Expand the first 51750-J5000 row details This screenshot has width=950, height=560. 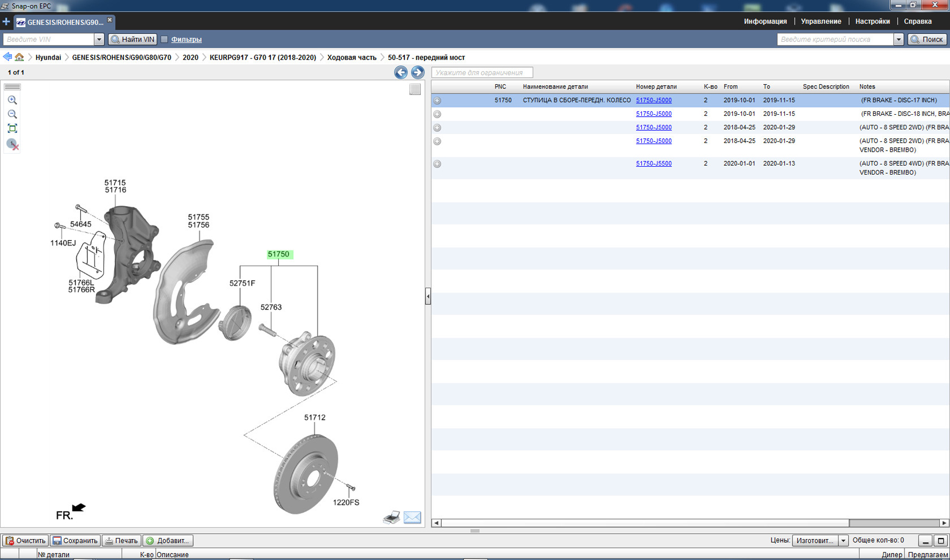437,101
